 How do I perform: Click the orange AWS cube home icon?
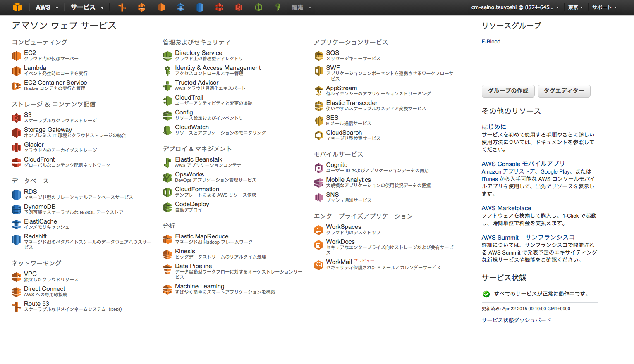17,7
